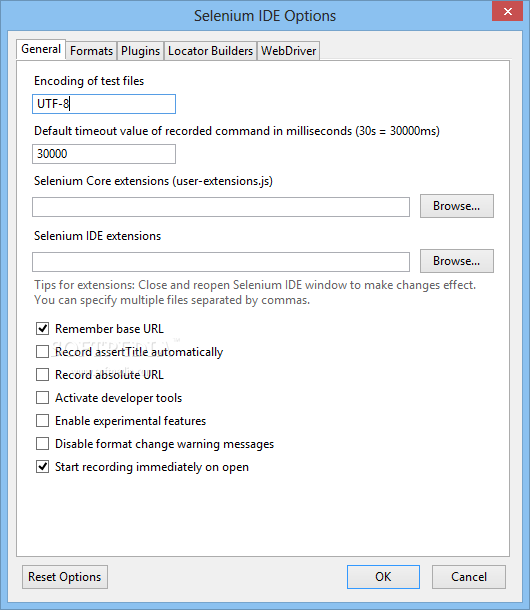Check Activate developer tools
The height and width of the screenshot is (610, 530).
click(x=42, y=398)
